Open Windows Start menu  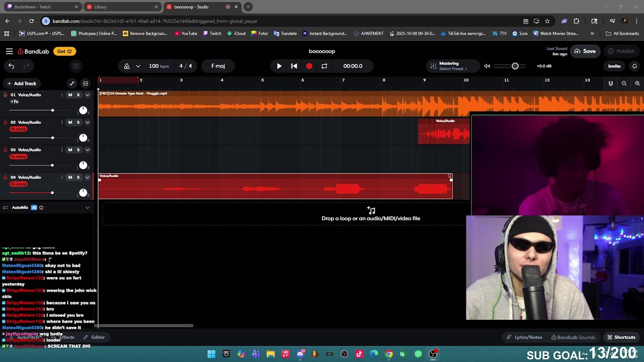tap(211, 354)
